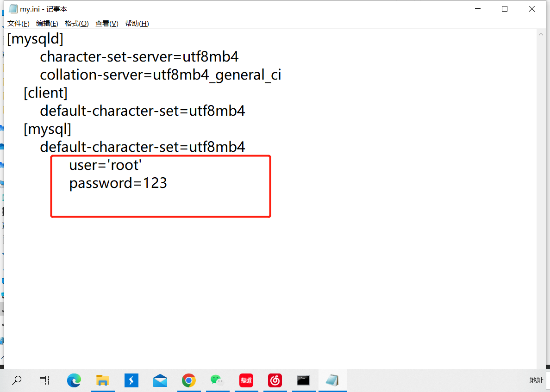The height and width of the screenshot is (392, 550).
Task: Switch to the Command Prompt window
Action: tap(304, 380)
